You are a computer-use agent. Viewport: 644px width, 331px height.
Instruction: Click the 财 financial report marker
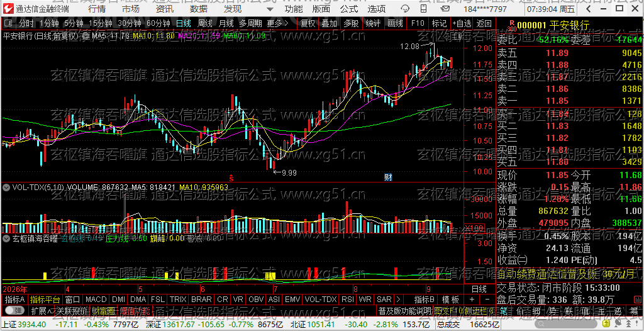388,177
